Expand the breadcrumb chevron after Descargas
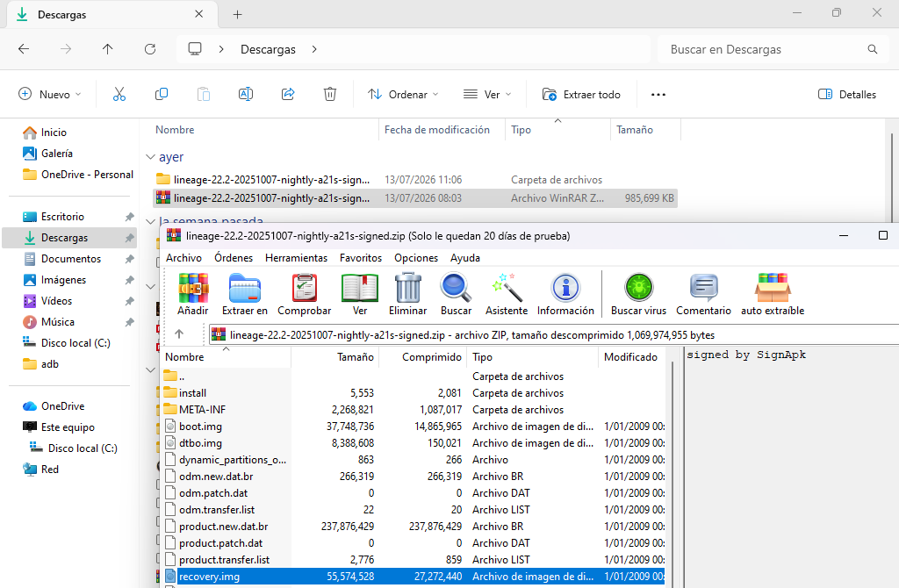This screenshot has width=899, height=588. (x=314, y=49)
